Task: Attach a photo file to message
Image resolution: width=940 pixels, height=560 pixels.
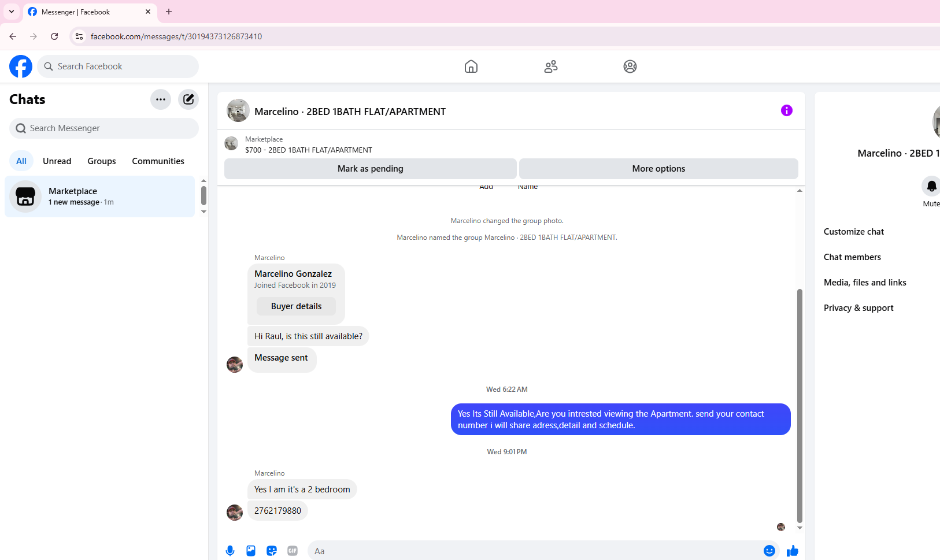Action: (251, 551)
